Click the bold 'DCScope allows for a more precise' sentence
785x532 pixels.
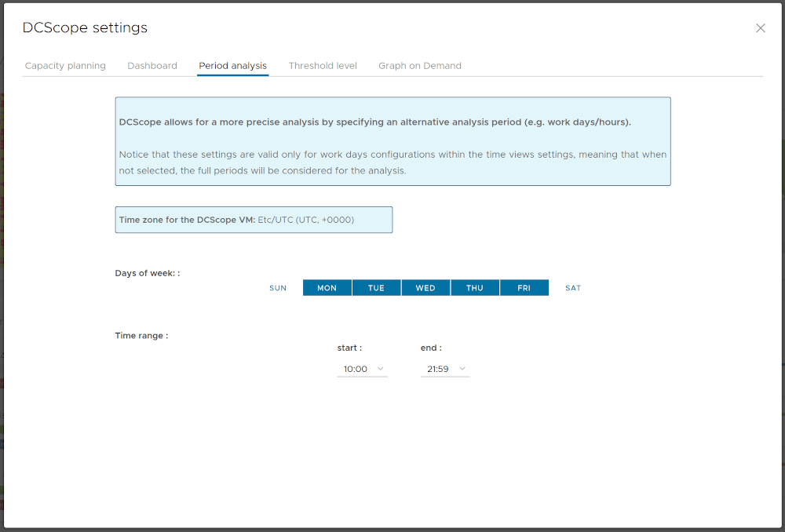pos(375,122)
